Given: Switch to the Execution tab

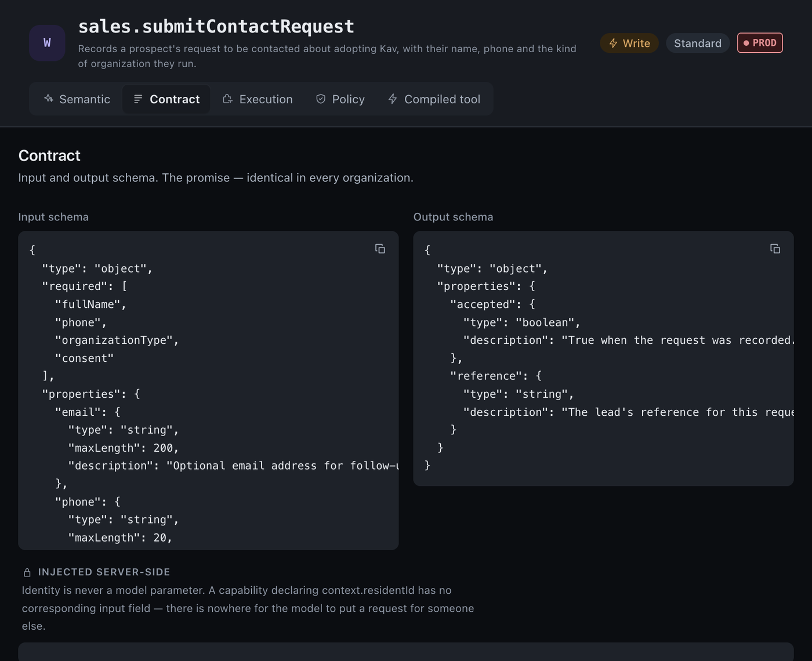Looking at the screenshot, I should click(258, 99).
